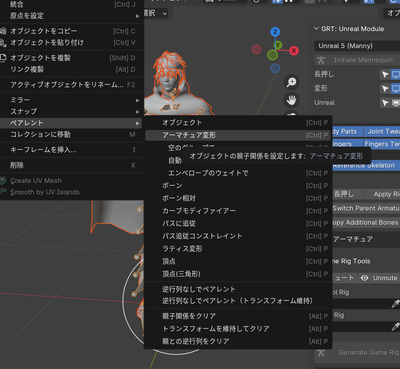Choose エンベロープのウェイトで menu entry
The image size is (400, 369).
coord(238,173)
